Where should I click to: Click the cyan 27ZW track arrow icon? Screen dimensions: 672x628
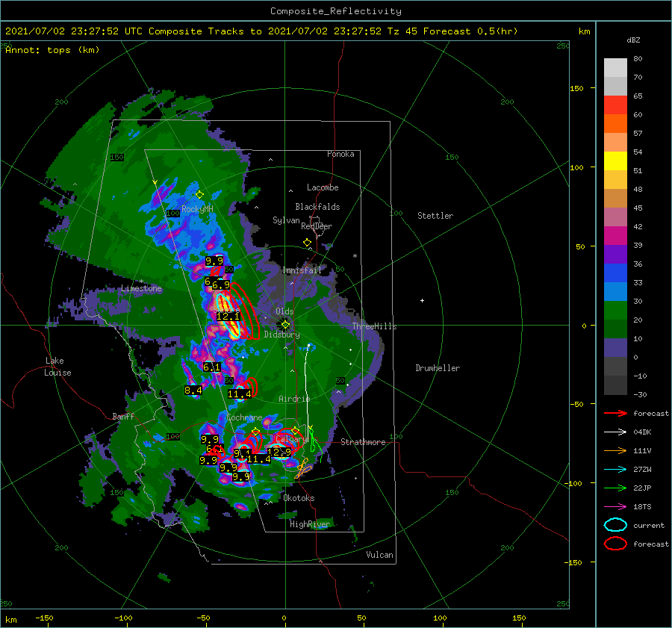click(615, 470)
